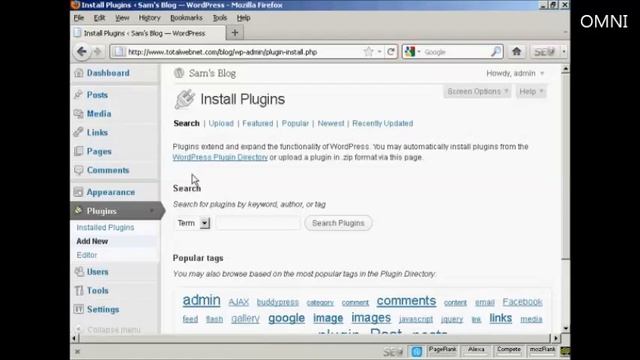Click the Posts pin icon
Viewport: 640px width, 360px height.
pyautogui.click(x=79, y=95)
